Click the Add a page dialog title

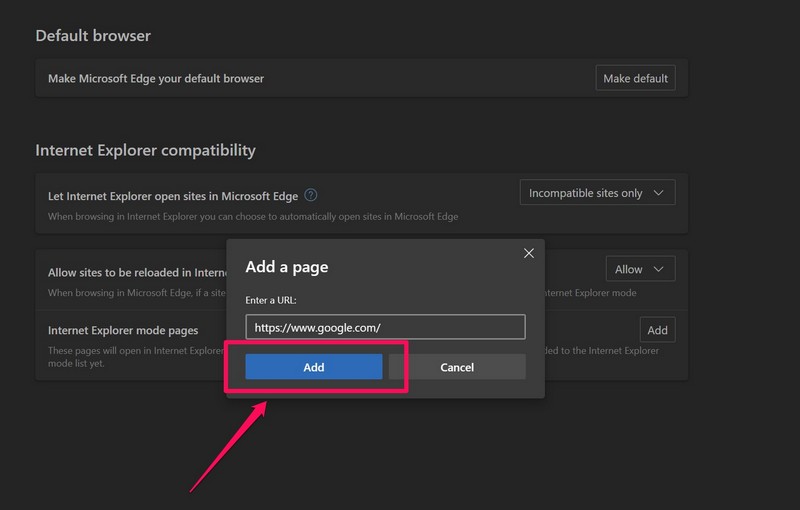[287, 267]
